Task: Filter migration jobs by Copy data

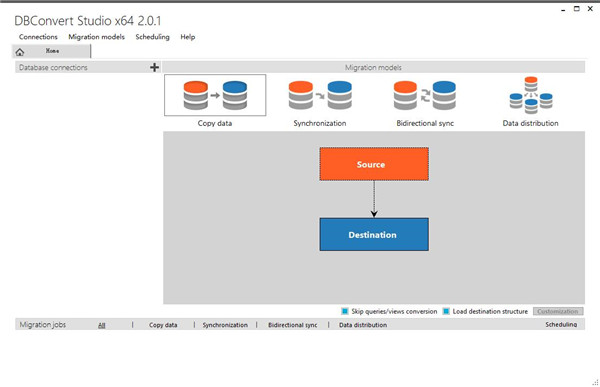Action: [163, 325]
